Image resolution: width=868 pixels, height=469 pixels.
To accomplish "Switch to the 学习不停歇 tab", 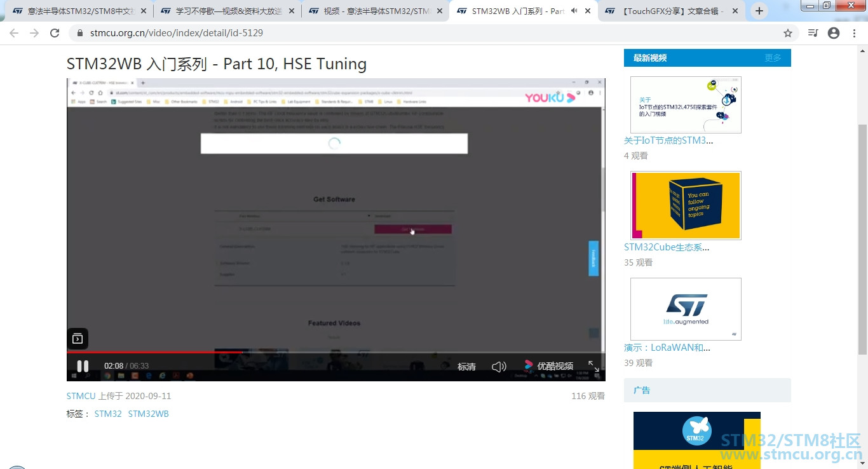I will [227, 11].
